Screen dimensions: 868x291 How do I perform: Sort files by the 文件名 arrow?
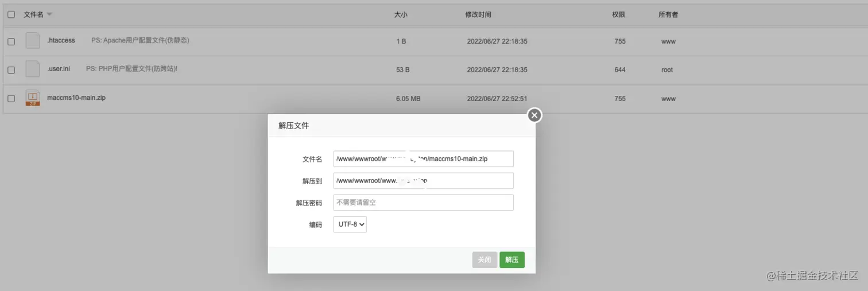pos(49,14)
